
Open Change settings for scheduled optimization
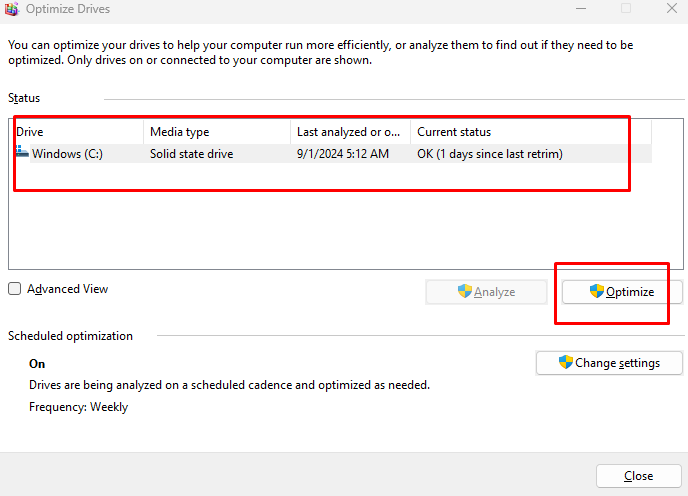[609, 362]
